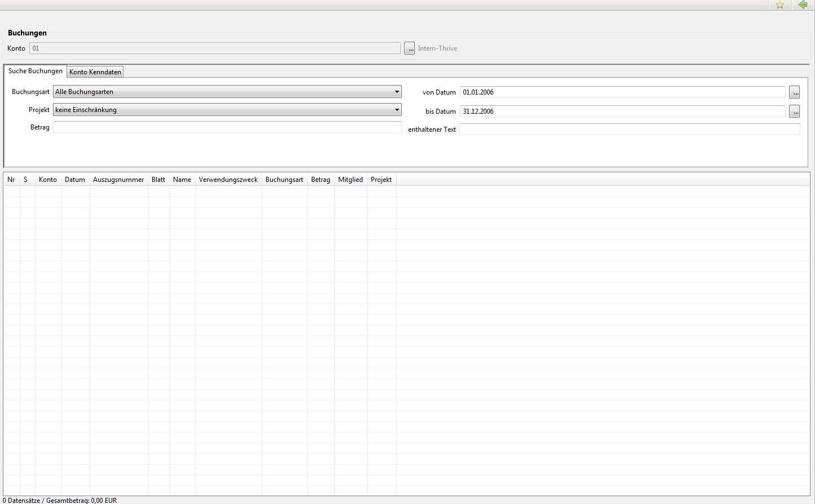Viewport: 815px width, 504px height.
Task: Click into the von Datum field
Action: (623, 92)
